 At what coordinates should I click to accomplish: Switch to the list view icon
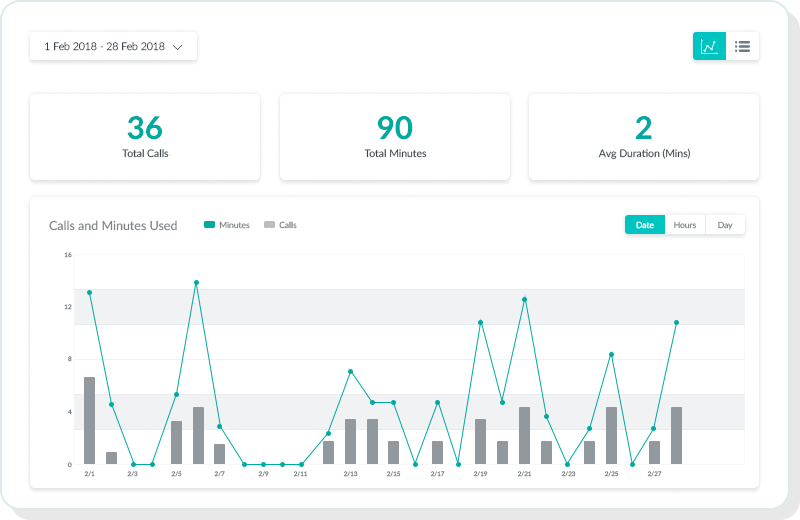pyautogui.click(x=742, y=46)
